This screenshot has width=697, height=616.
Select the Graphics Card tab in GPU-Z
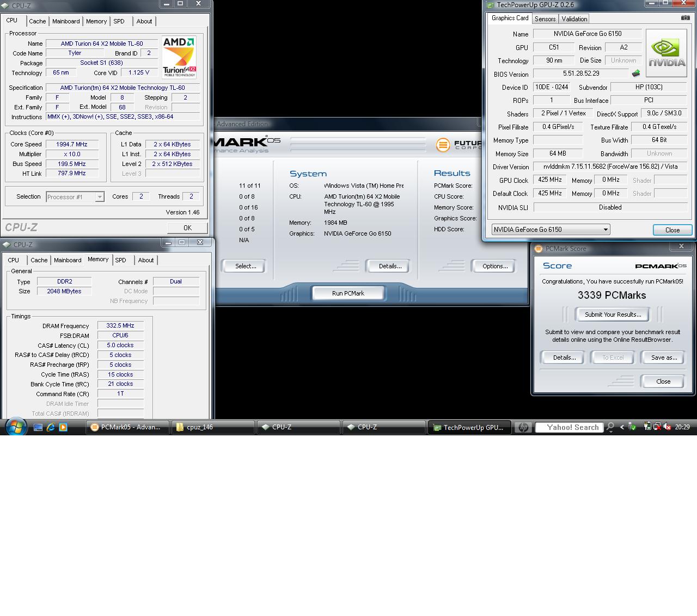(x=510, y=18)
